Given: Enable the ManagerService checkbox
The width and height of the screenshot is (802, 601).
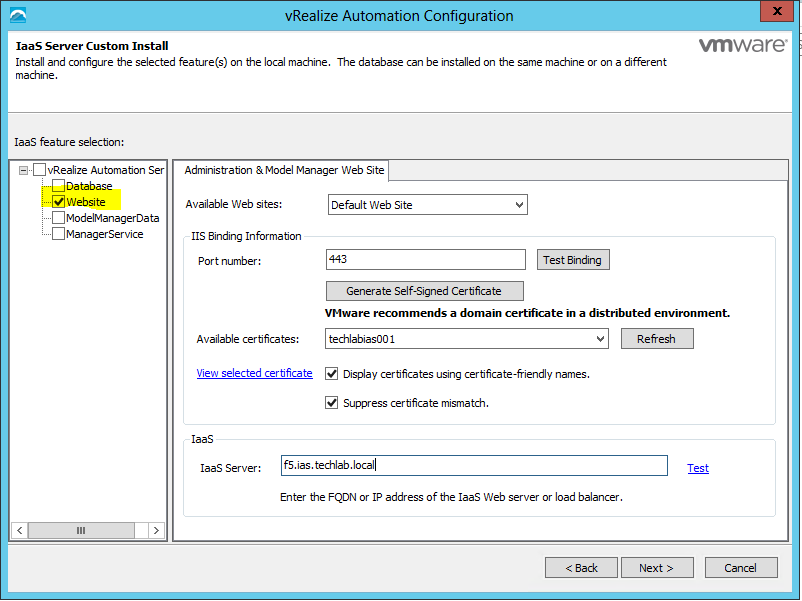Looking at the screenshot, I should click(58, 234).
